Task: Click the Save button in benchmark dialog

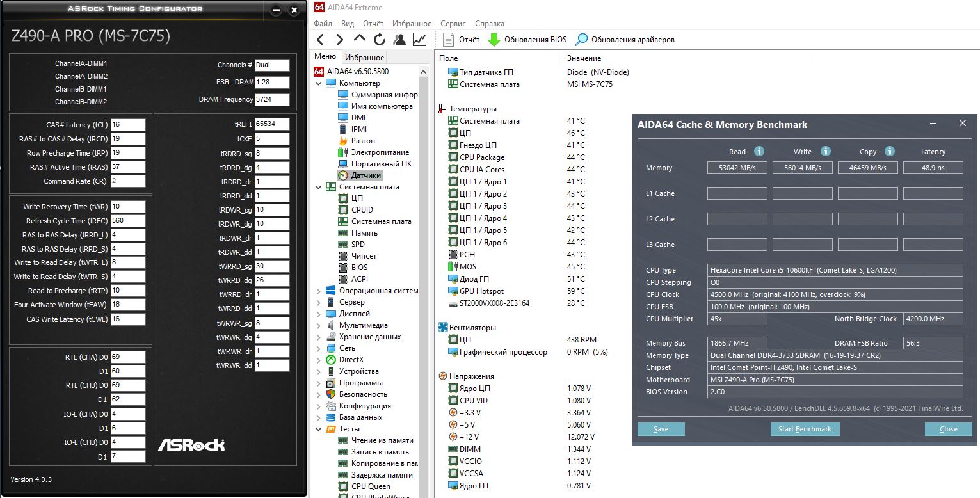Action: (661, 429)
